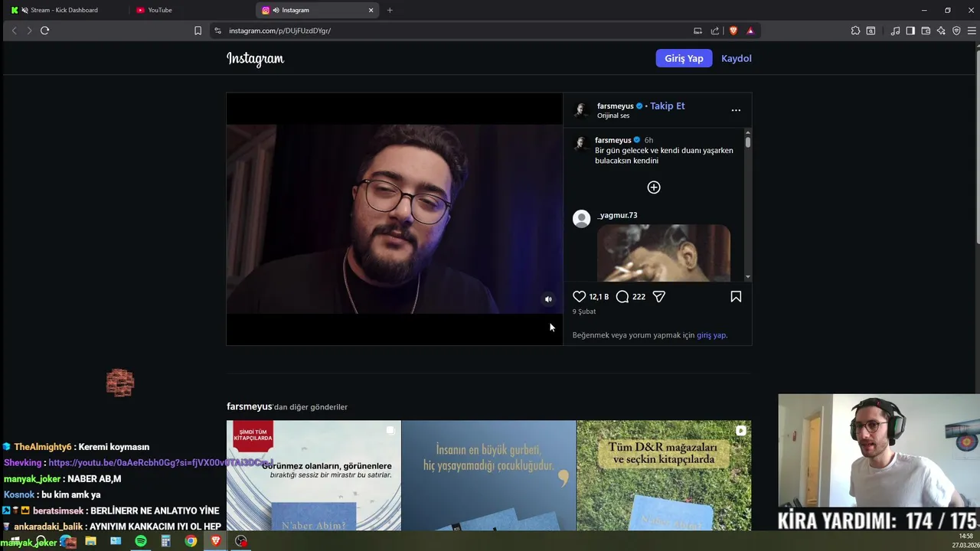This screenshot has height=551, width=980.
Task: Open Orijinal ses audio link
Action: (613, 116)
